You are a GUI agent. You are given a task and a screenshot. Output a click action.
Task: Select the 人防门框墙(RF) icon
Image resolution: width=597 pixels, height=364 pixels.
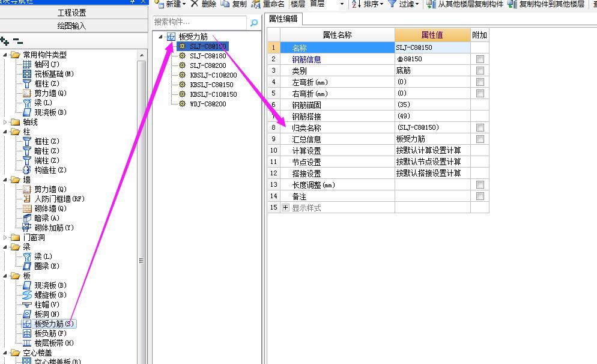(x=27, y=199)
